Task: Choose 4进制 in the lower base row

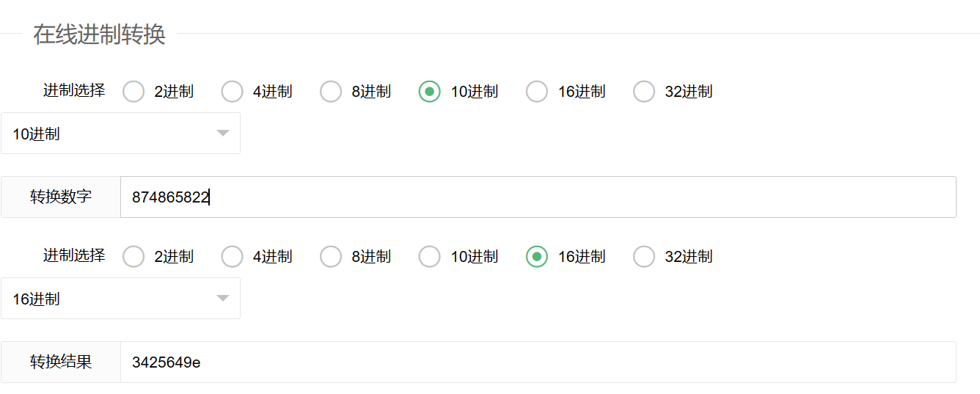Action: tap(233, 257)
